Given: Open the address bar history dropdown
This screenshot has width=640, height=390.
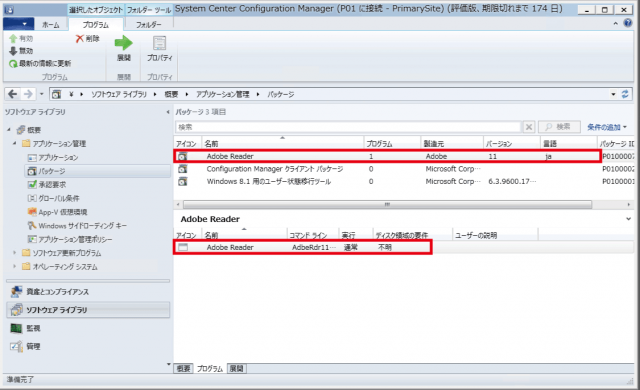Looking at the screenshot, I should coord(613,94).
